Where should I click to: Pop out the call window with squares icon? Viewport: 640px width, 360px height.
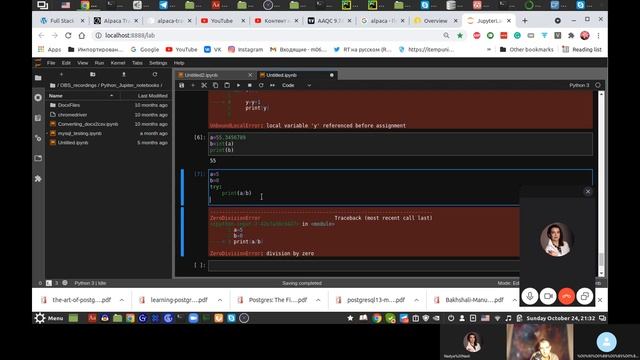[584, 296]
